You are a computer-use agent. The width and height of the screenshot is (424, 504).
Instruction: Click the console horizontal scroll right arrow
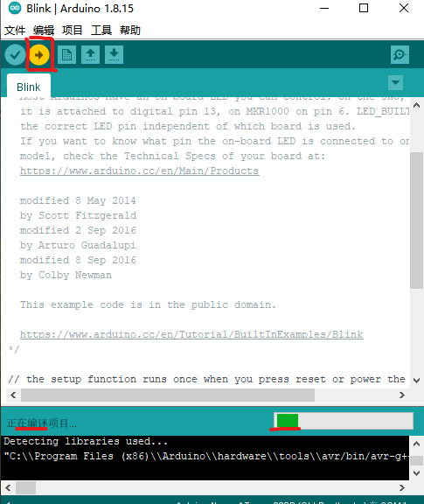pos(402,487)
